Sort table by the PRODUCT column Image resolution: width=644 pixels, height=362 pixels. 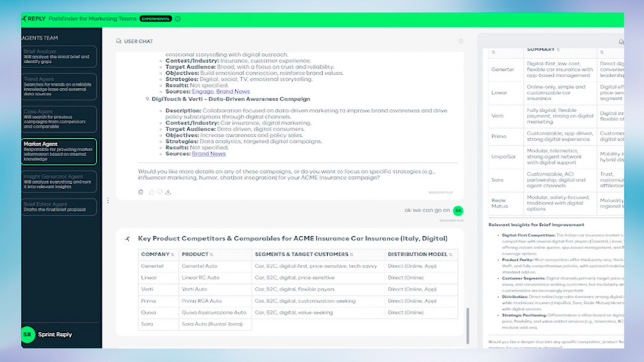(211, 255)
